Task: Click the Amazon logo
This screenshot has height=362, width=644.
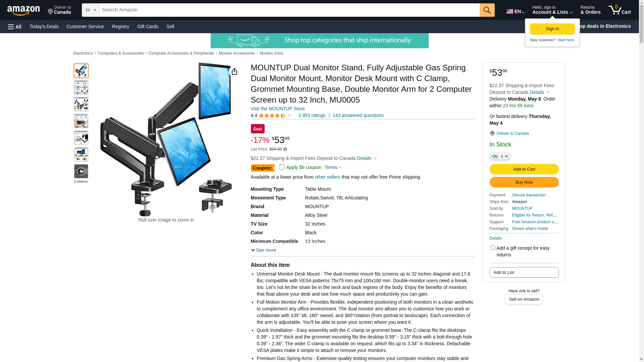Action: pos(23,10)
